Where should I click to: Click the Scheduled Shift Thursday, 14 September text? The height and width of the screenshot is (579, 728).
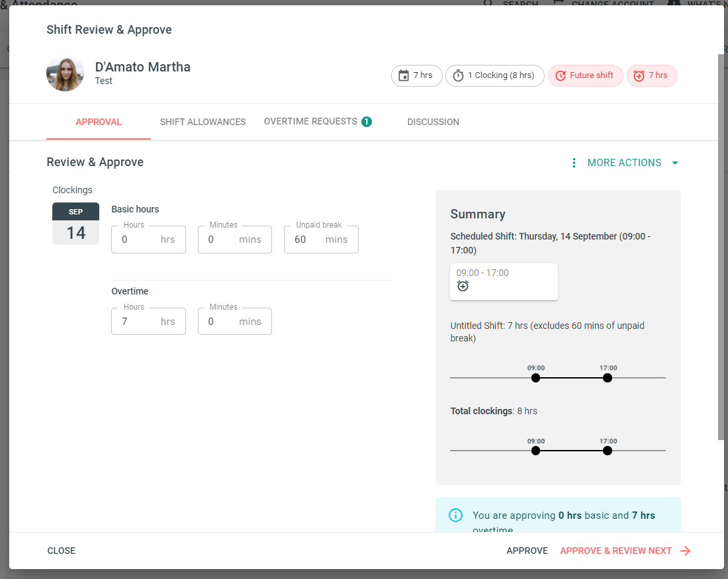551,243
